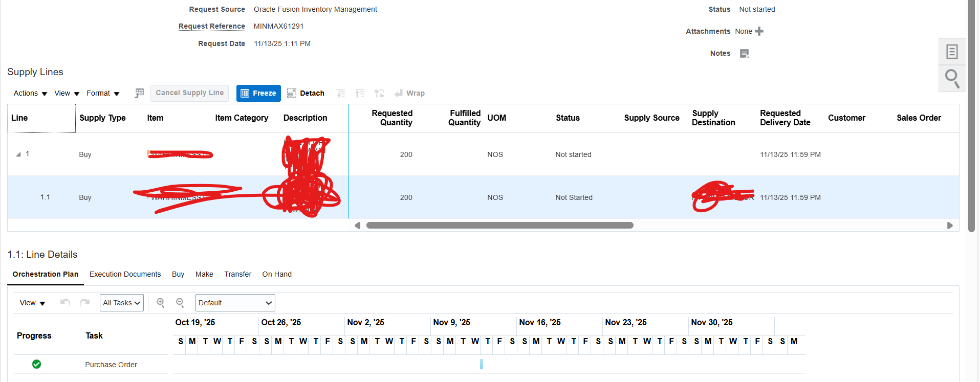Switch to the Execution Documents tab
Viewport: 980px width, 382px height.
[x=125, y=274]
